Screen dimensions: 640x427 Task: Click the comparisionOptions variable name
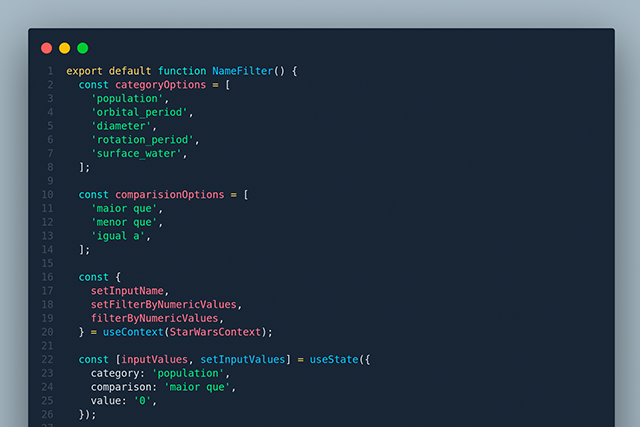tap(169, 195)
